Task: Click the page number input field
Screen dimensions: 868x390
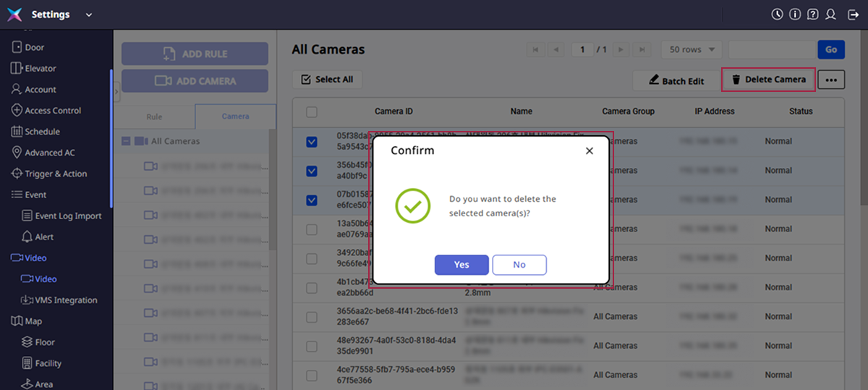Action: pos(582,49)
